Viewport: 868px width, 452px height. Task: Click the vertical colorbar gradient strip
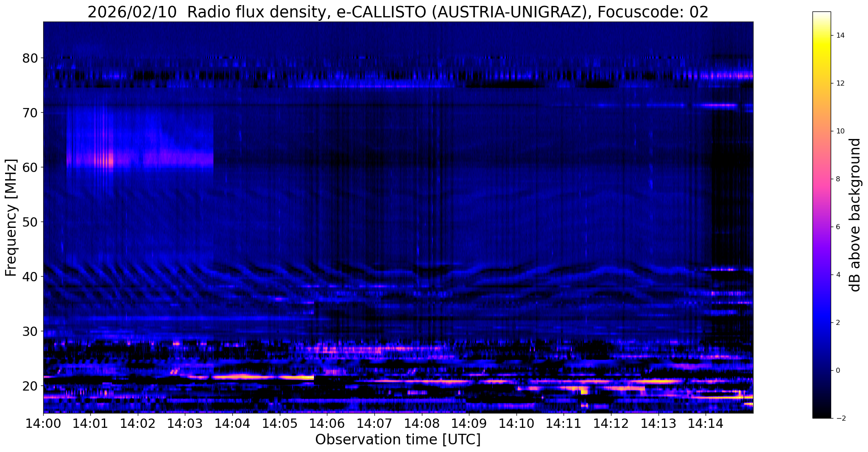coord(822,215)
